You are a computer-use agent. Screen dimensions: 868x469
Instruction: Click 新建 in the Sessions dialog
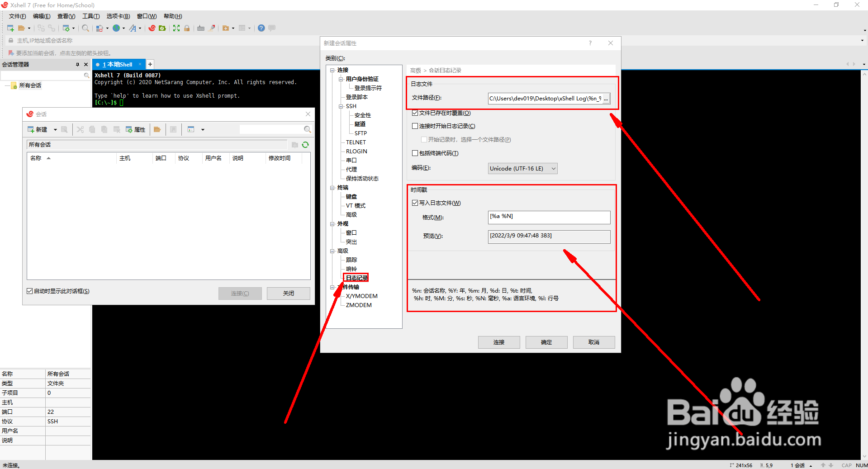point(38,129)
